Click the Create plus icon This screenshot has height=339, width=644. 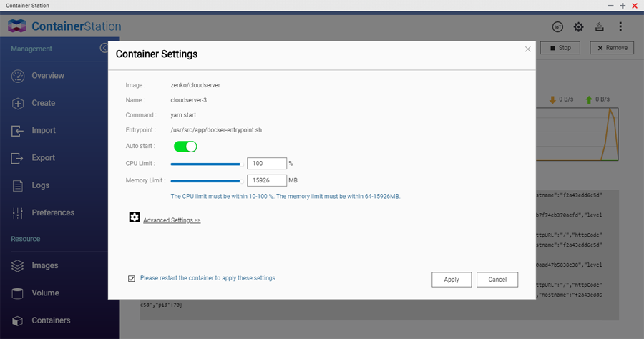pos(18,104)
